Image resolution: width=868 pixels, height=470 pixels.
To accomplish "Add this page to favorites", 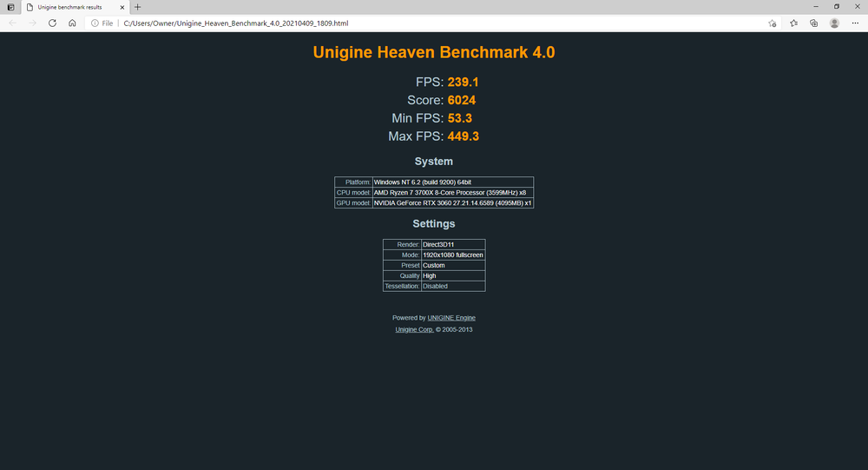I will coord(773,23).
